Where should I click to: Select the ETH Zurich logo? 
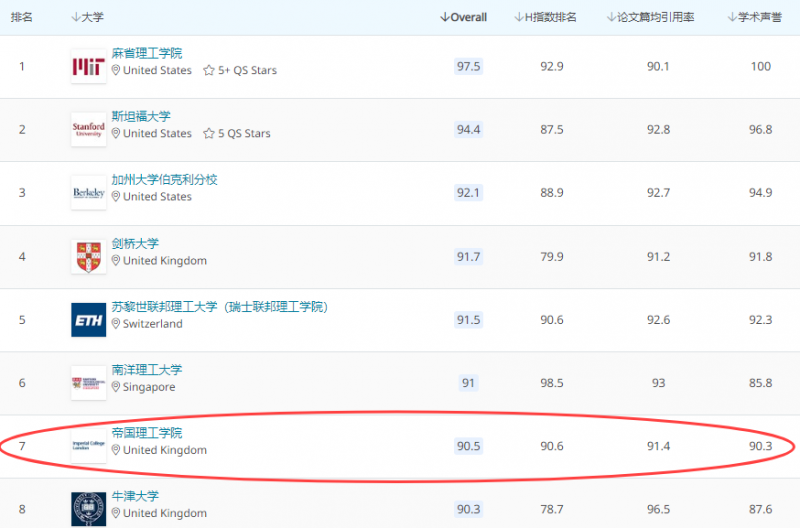[x=89, y=320]
